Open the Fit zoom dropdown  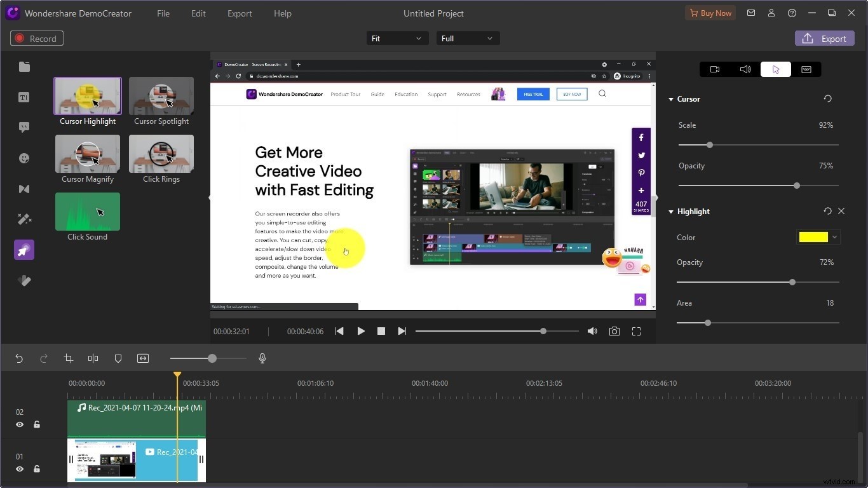click(x=397, y=38)
